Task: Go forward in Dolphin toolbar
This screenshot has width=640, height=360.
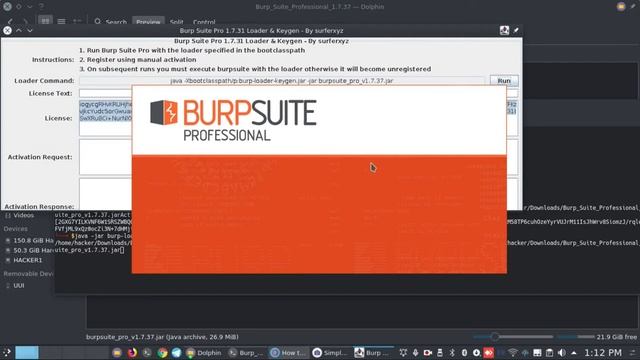Action: (25, 21)
